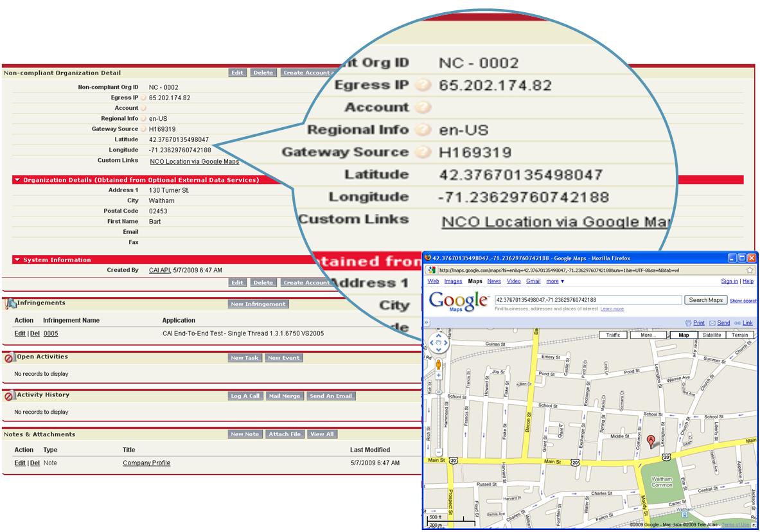
Task: Click the Google Maps search field
Action: [588, 300]
